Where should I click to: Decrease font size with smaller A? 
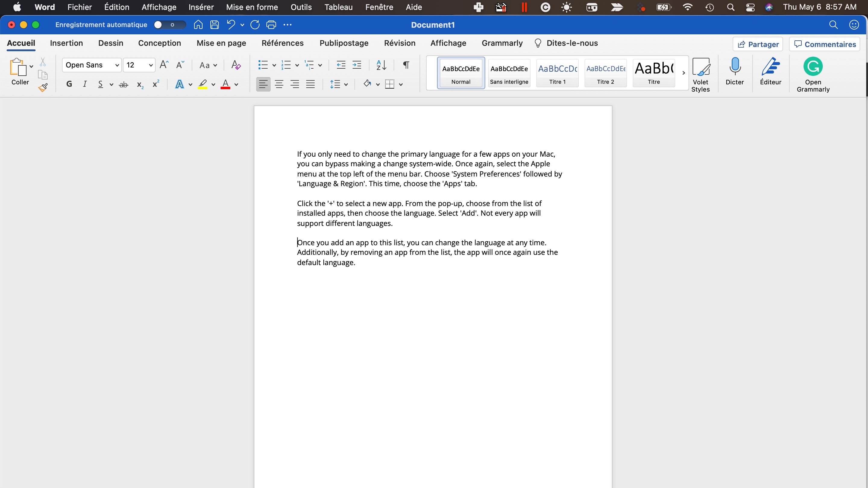[x=180, y=65]
